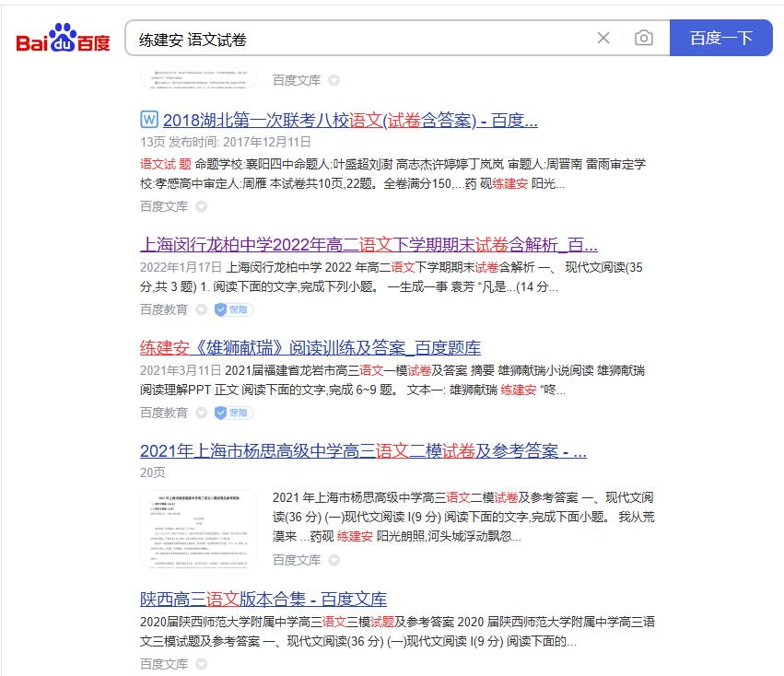
Task: Open the 练建安《雄狮献瑞》阅读训练及答案 result
Action: click(310, 347)
